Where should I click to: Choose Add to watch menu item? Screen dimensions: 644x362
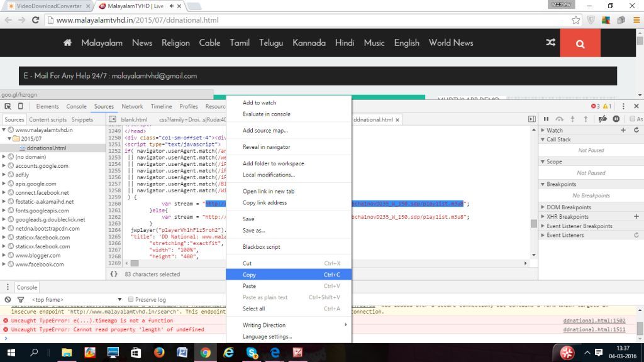(x=289, y=102)
